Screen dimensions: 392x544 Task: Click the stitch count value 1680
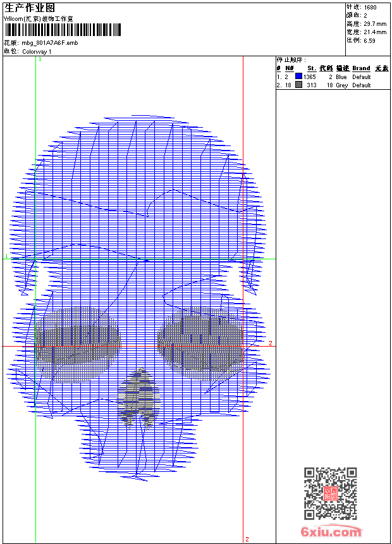pos(370,7)
